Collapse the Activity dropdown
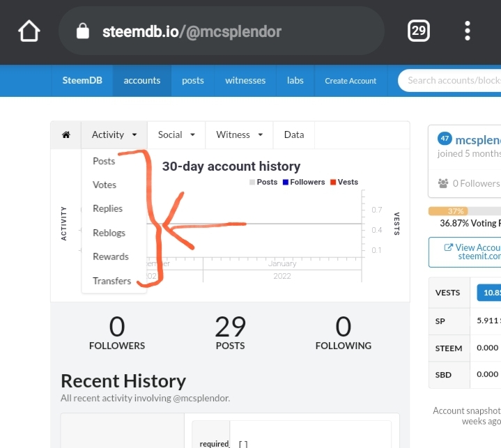The height and width of the screenshot is (448, 501). point(114,135)
